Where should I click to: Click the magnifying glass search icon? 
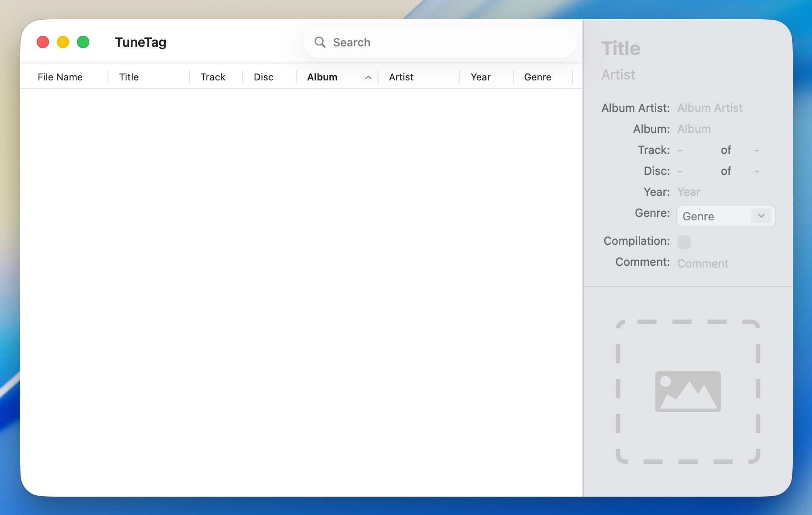(x=320, y=42)
